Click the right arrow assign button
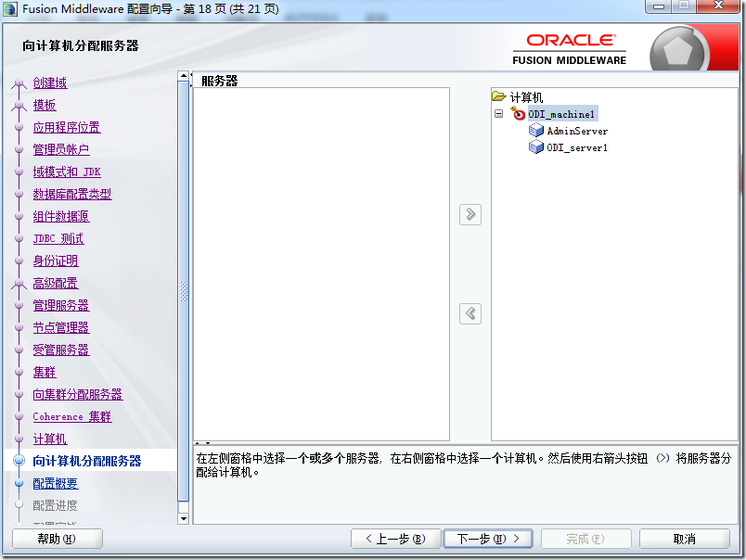Screen dimensions: 746x560 (x=470, y=214)
